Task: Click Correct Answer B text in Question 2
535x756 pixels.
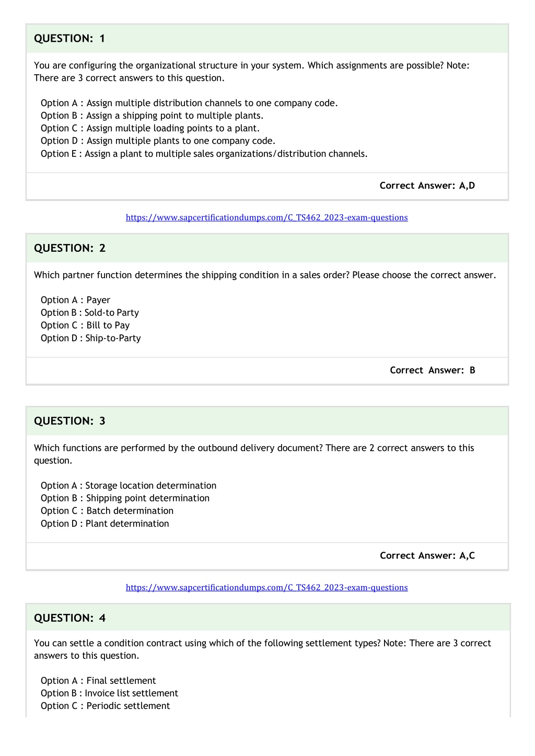Action: [x=433, y=370]
